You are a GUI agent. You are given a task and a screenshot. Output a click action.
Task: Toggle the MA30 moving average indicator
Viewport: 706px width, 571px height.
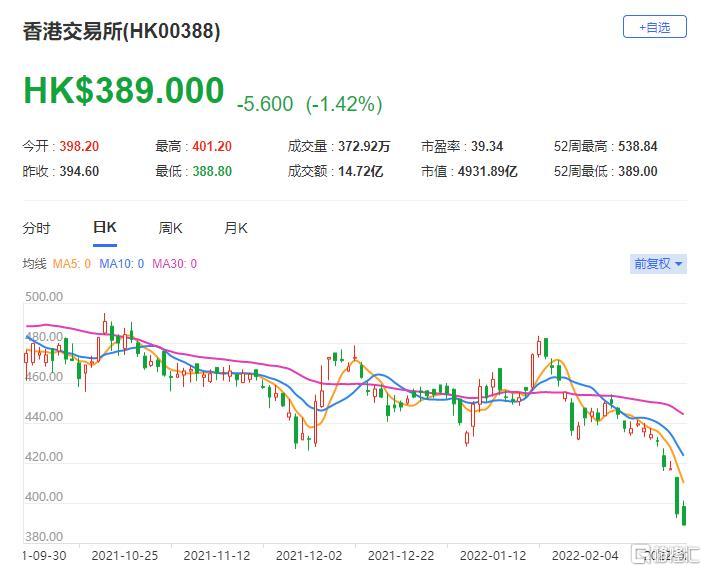tap(175, 264)
